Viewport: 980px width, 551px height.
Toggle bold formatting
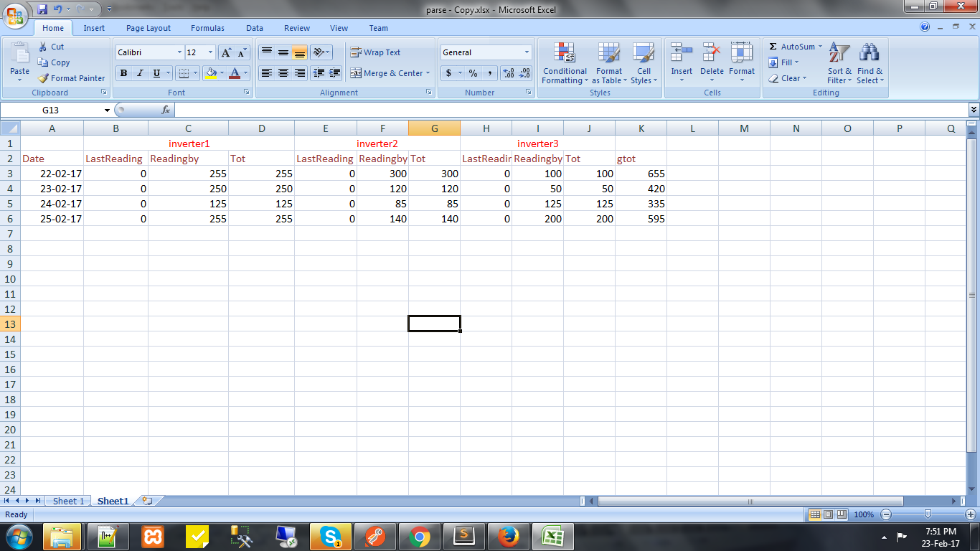[x=123, y=73]
